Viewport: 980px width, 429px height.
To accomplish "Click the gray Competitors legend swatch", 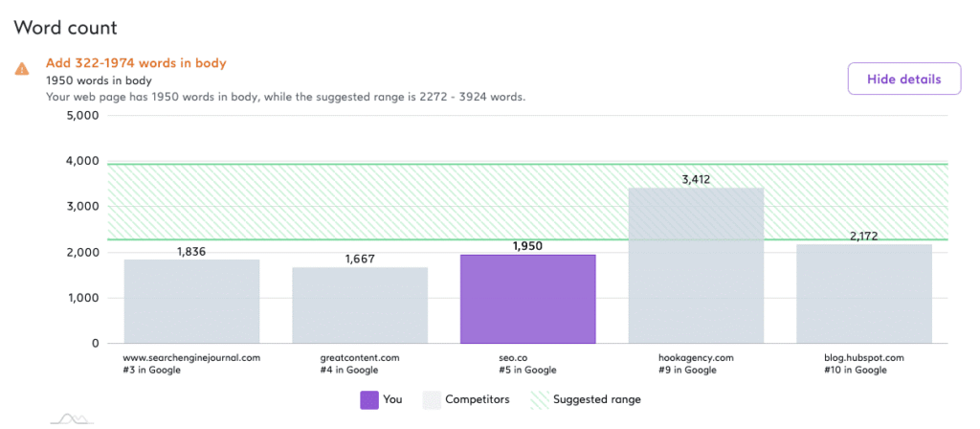I will 431,399.
